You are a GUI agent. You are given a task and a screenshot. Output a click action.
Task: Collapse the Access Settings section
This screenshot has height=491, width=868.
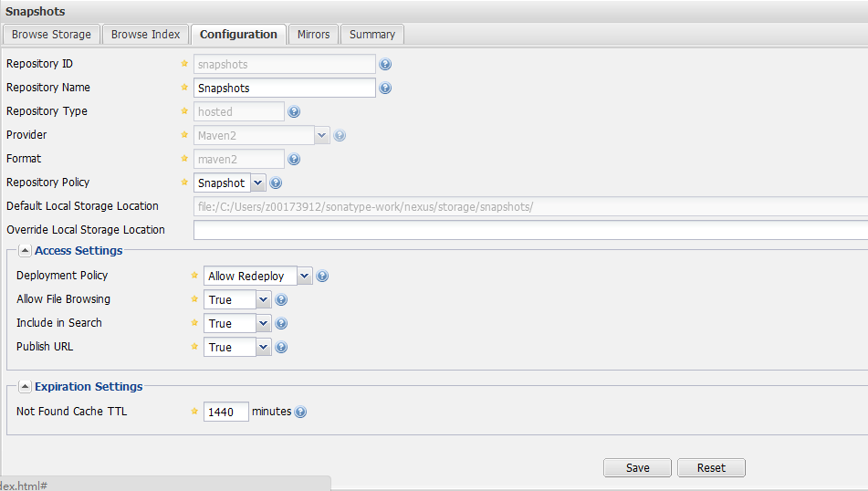coord(25,251)
